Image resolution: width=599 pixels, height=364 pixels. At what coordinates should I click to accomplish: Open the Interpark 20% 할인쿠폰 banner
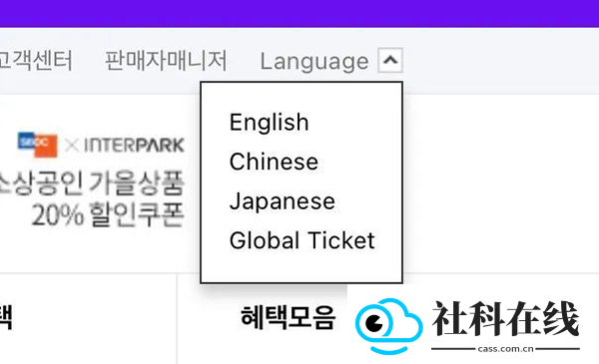93,180
